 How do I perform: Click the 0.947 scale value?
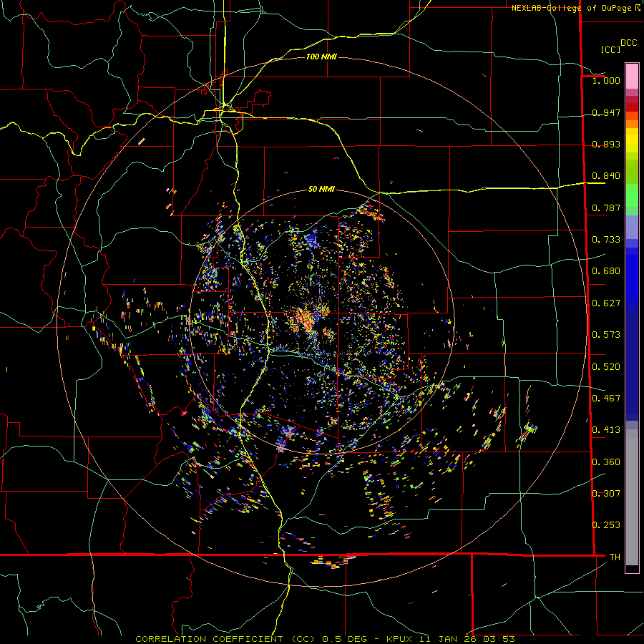tap(606, 112)
